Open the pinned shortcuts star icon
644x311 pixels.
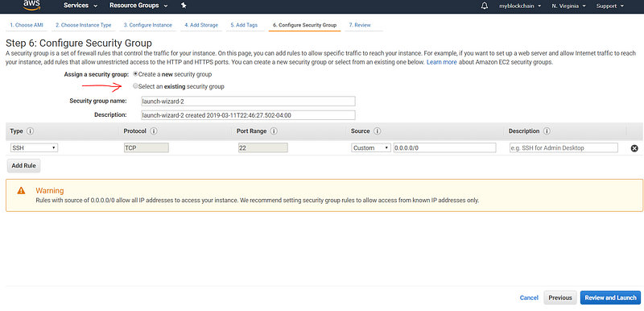(x=184, y=6)
